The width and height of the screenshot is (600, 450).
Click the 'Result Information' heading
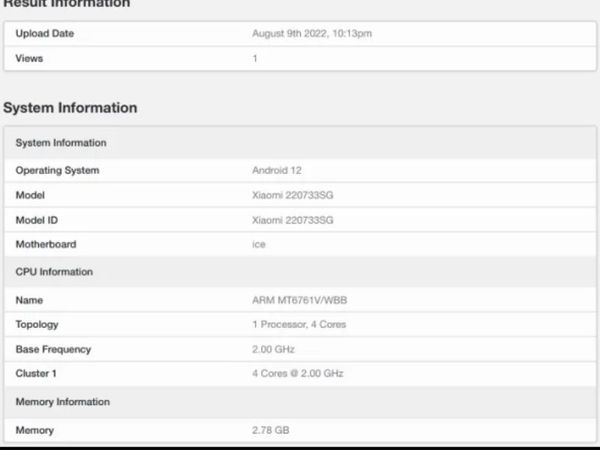click(67, 4)
